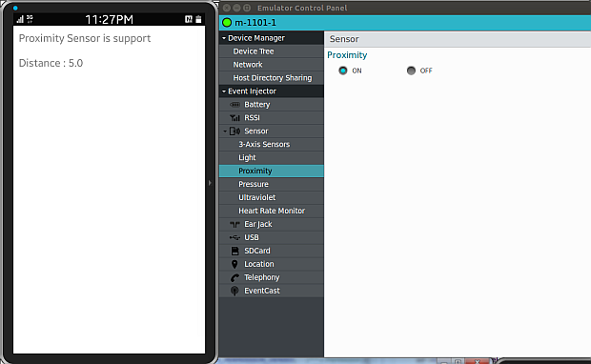Image resolution: width=591 pixels, height=364 pixels.
Task: Turn Proximity sensor ON
Action: pyautogui.click(x=343, y=71)
